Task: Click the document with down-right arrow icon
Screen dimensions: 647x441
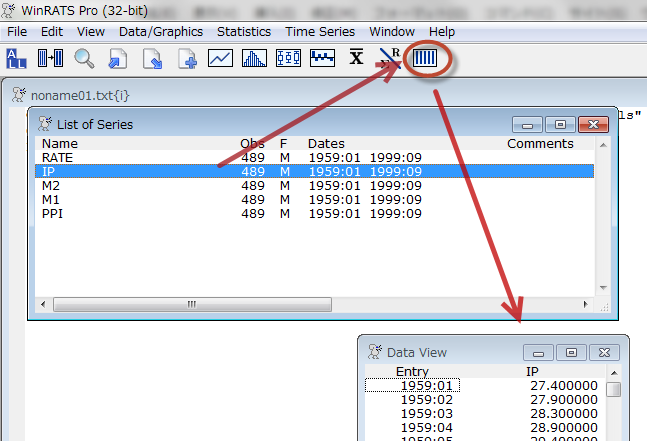Action: [x=152, y=59]
